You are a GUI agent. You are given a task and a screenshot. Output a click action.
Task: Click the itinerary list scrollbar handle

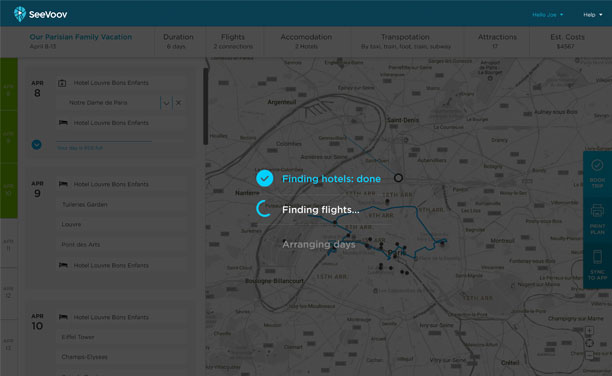(206, 106)
